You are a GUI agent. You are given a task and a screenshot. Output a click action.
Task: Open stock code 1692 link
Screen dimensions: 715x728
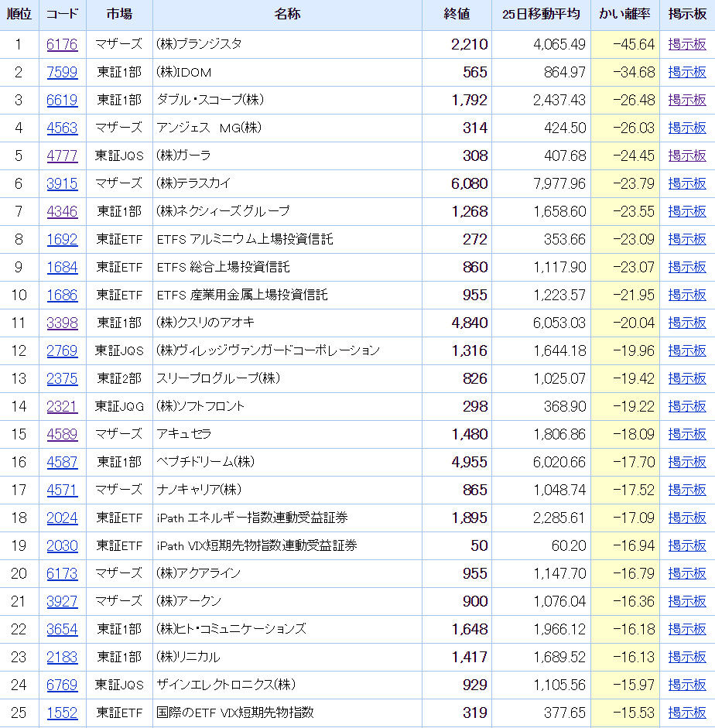[x=62, y=240]
